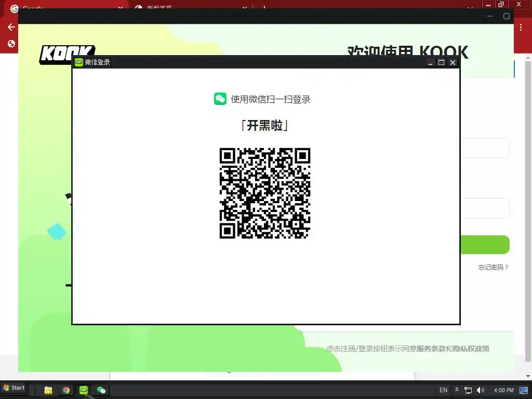Click the browser vertical scrollbar up arrow

pos(528,58)
